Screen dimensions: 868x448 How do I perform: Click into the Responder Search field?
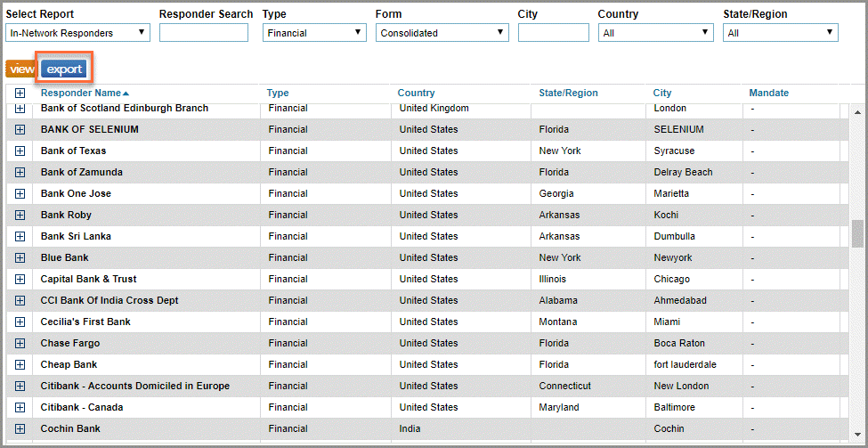(203, 33)
